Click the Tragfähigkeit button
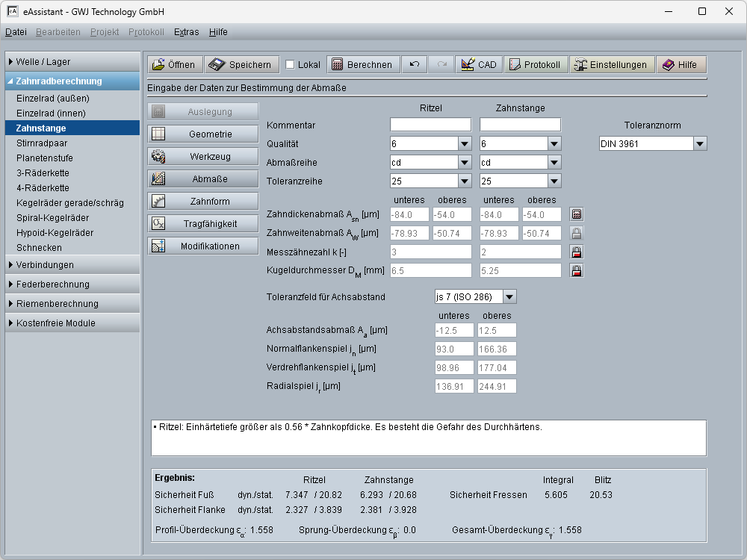 (x=202, y=224)
